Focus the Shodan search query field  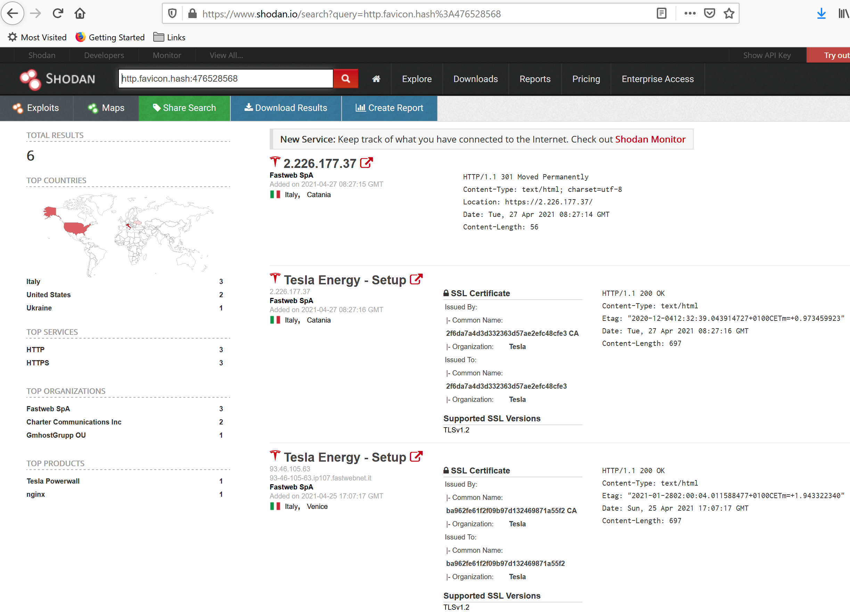click(226, 79)
